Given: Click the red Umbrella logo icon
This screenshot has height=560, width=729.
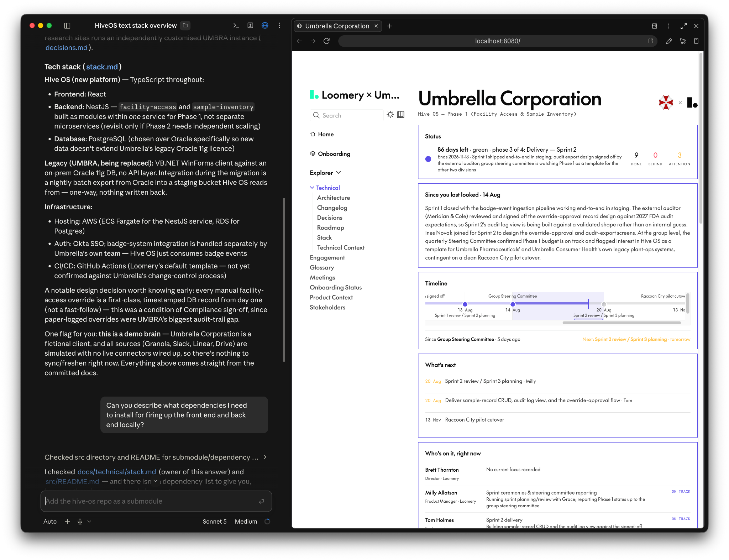Looking at the screenshot, I should point(666,103).
